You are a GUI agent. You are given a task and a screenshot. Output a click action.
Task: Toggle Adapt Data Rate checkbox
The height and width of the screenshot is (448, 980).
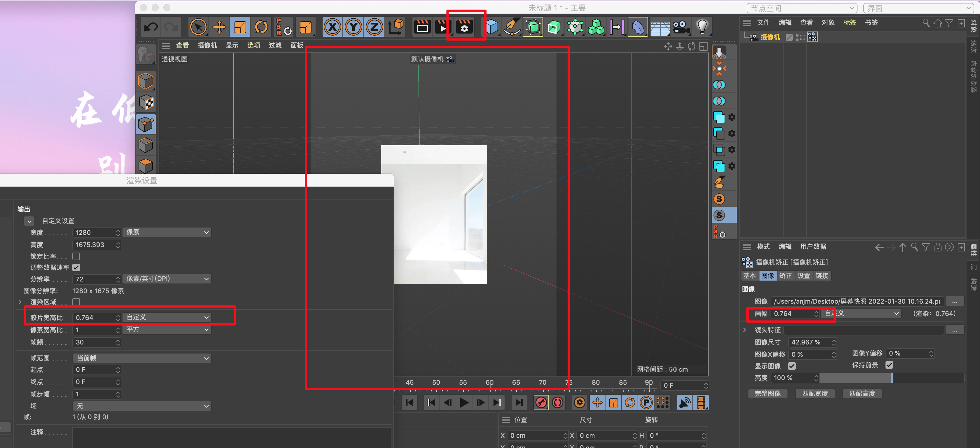click(x=76, y=267)
